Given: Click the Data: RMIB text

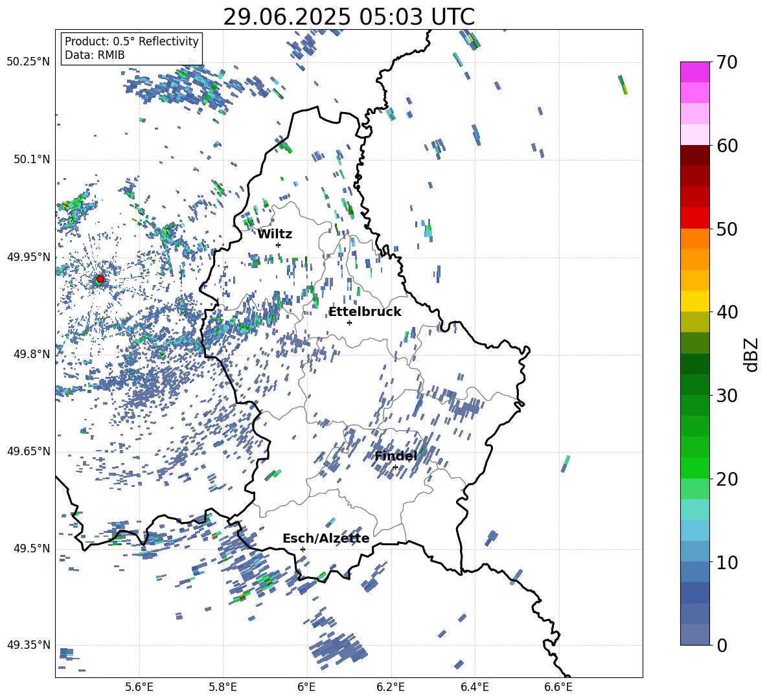Looking at the screenshot, I should coord(95,55).
